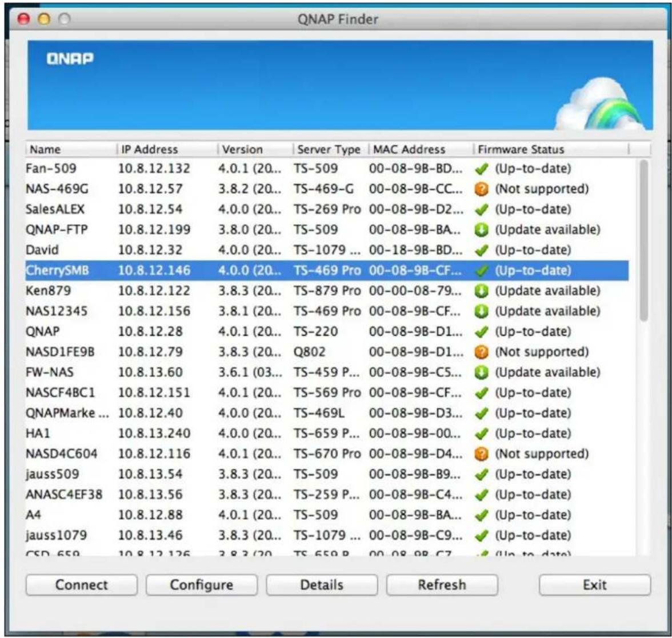Click IP address 10.8.12.88
Screen dimensions: 672x638
150,515
